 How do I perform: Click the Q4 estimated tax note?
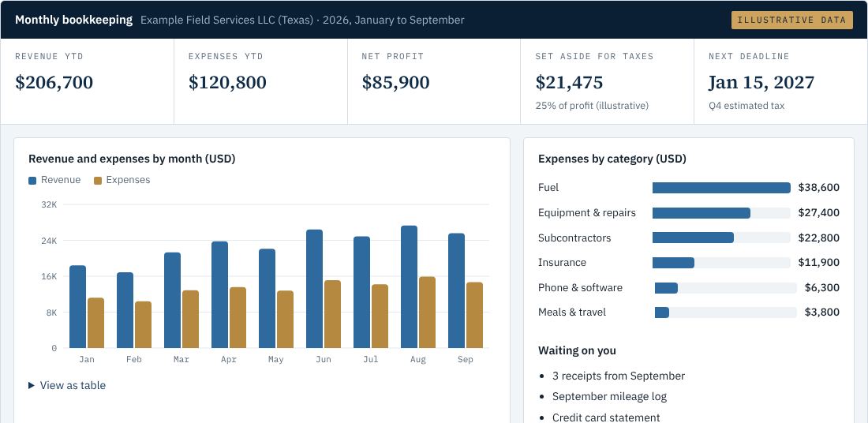click(746, 106)
